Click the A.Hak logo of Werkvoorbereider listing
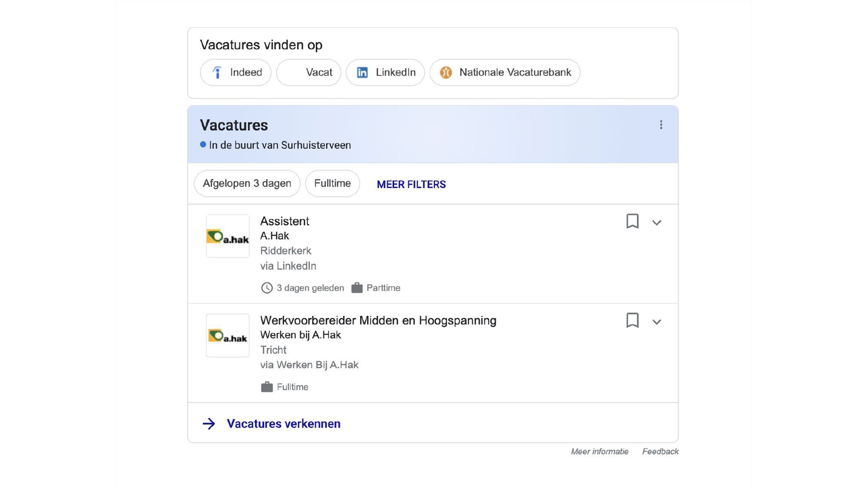Screen dimensions: 868x488 228,336
